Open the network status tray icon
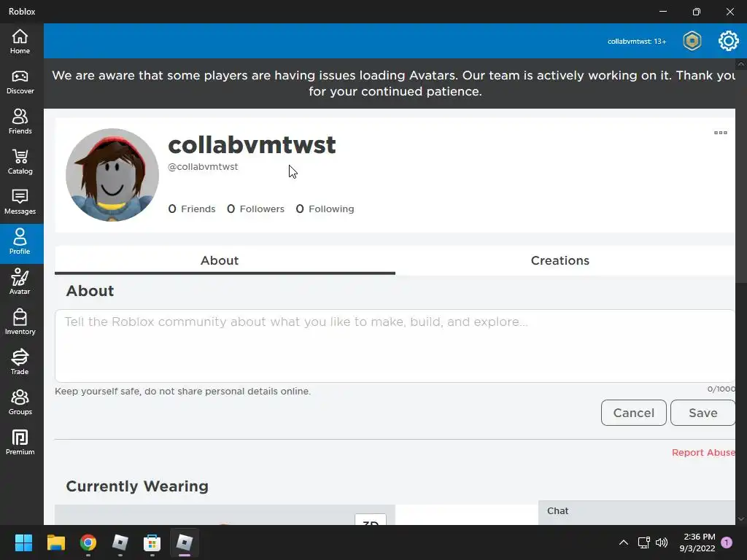This screenshot has height=560, width=747. click(x=643, y=542)
